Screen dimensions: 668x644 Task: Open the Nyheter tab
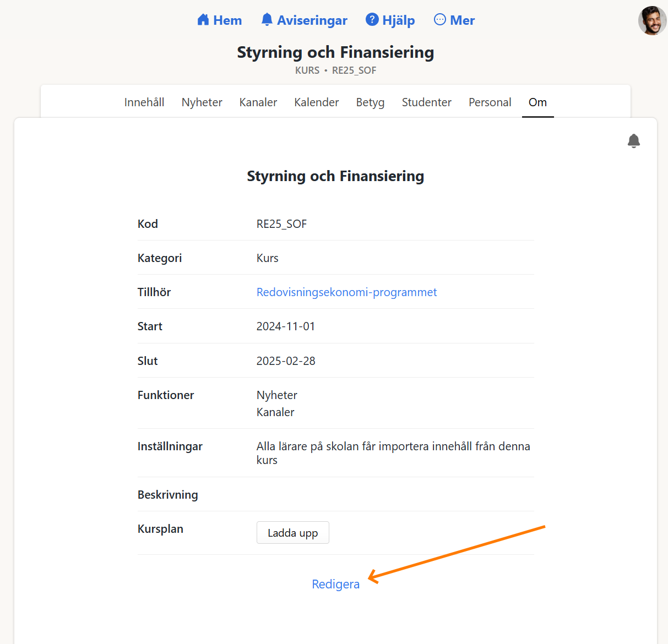[202, 102]
